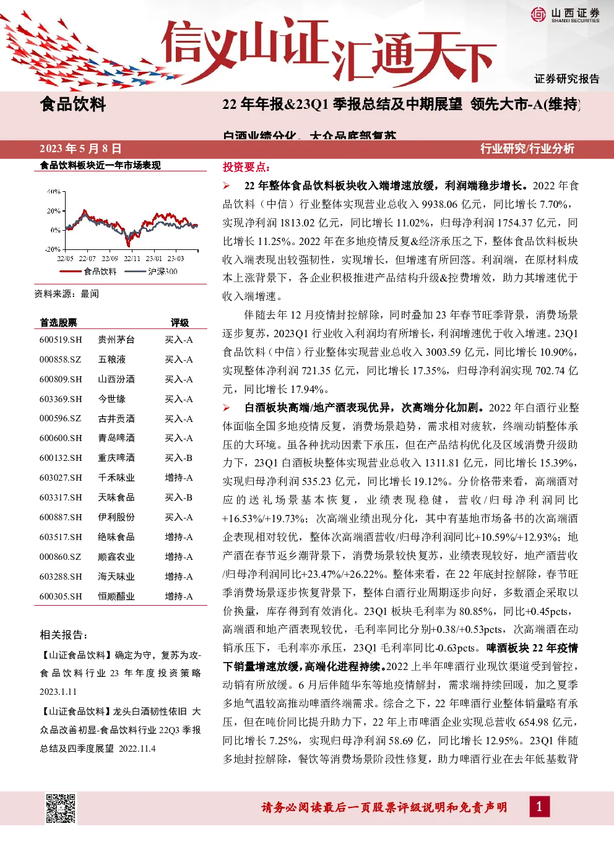Click the 沪深300 legend entry

tap(151, 271)
